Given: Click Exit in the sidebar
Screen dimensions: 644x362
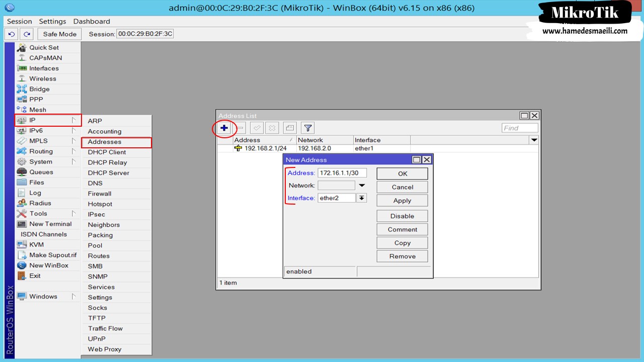Looking at the screenshot, I should coord(47,276).
